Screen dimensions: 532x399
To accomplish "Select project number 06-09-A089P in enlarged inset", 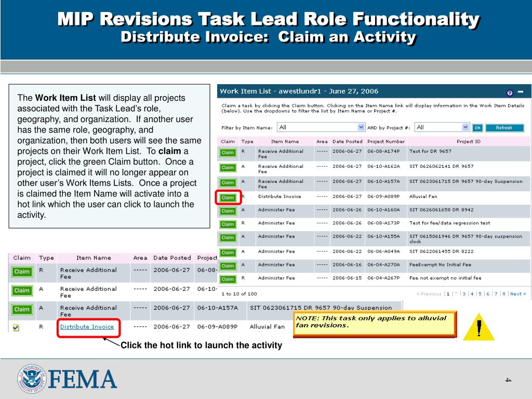I will coord(217,327).
